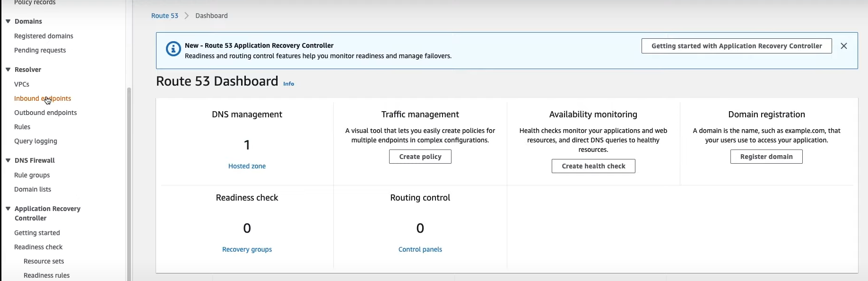This screenshot has width=868, height=281.
Task: Click the Traffic management heading
Action: (x=420, y=114)
